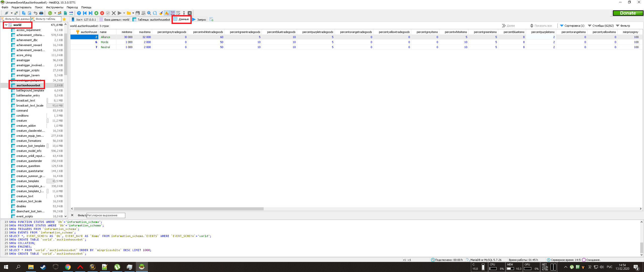Click the printer icon
Screen dimensions: 644x272
(41, 13)
